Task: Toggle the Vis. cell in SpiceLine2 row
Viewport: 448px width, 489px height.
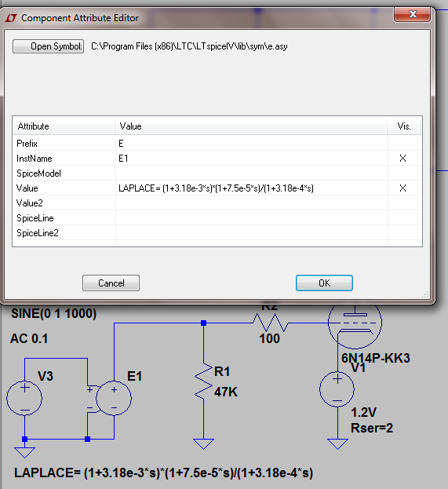Action: [404, 233]
